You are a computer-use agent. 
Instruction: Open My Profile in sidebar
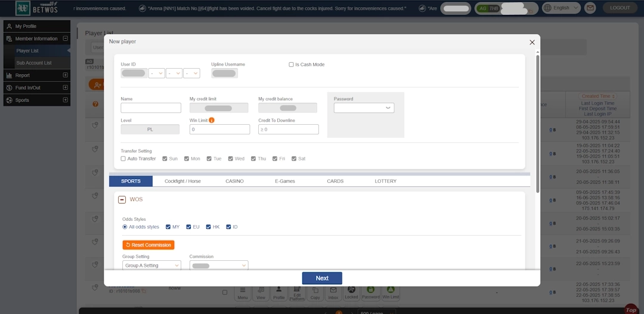tap(37, 26)
